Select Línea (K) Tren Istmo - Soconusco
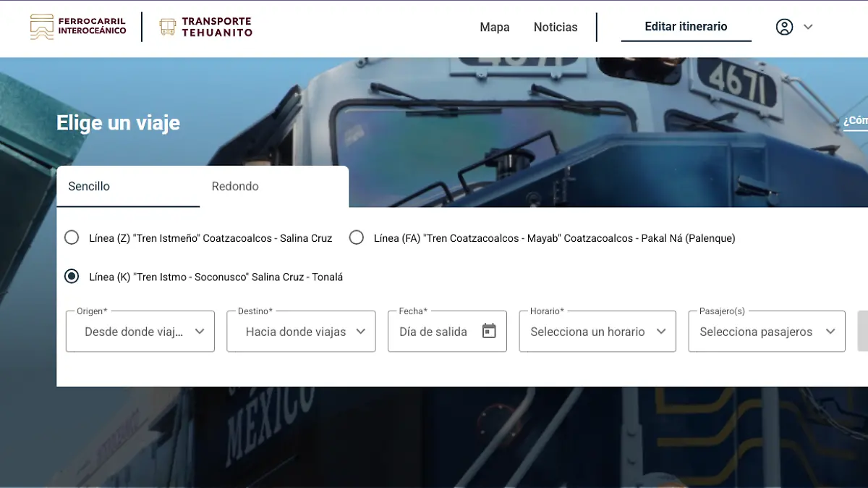868x488 pixels. (x=72, y=276)
